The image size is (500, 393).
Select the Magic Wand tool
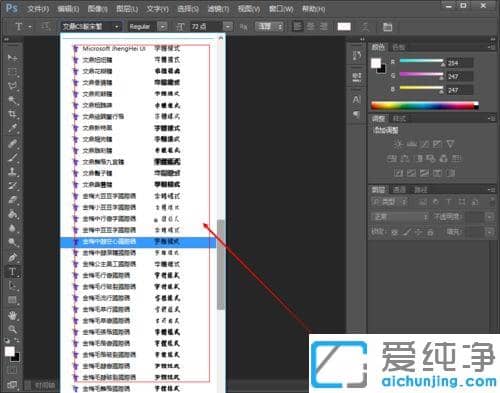click(13, 100)
